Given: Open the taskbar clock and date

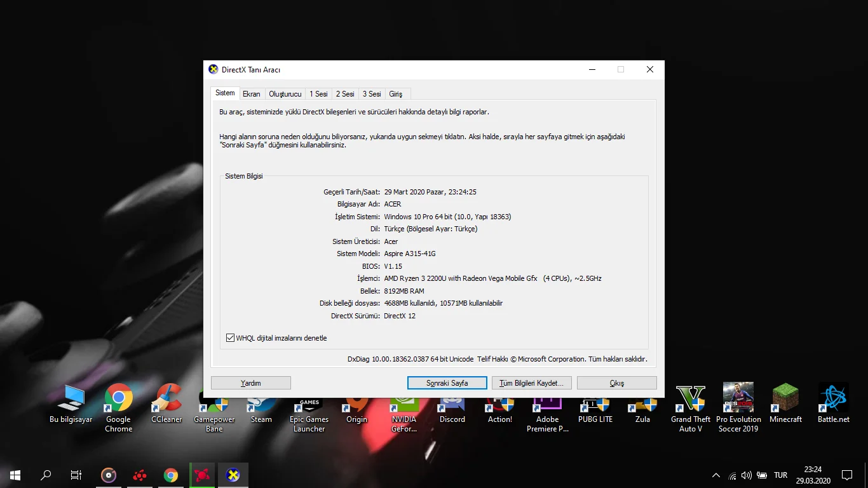Looking at the screenshot, I should (x=813, y=475).
